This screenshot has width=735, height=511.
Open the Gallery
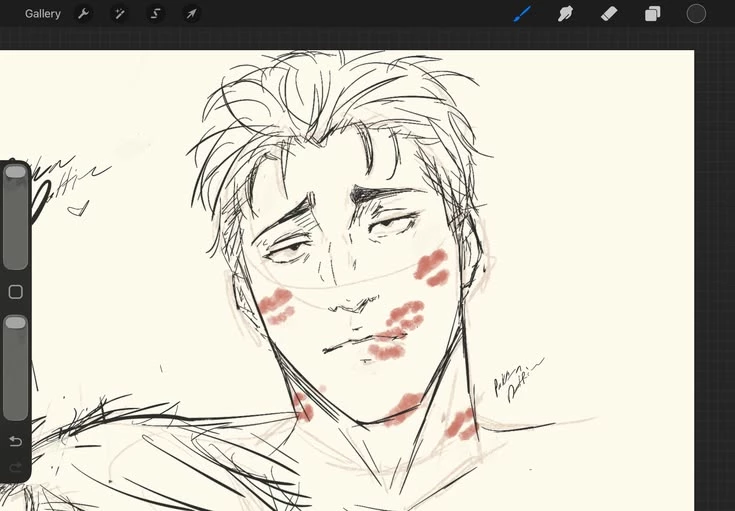coord(43,14)
